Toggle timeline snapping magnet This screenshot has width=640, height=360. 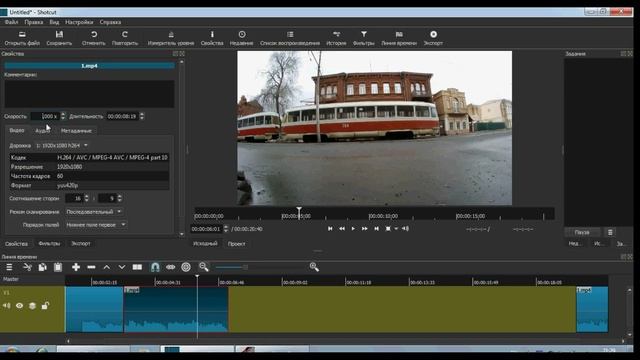point(155,267)
